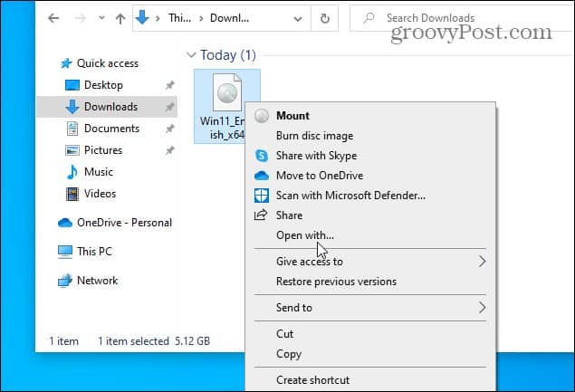Choose Open with... in context menu
This screenshot has height=392, width=575.
pos(304,235)
